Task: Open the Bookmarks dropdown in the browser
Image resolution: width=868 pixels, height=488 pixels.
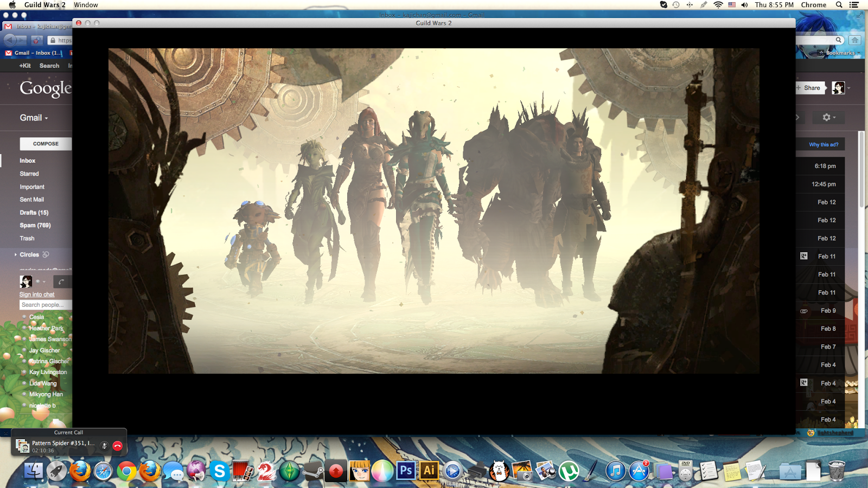Action: tap(839, 53)
